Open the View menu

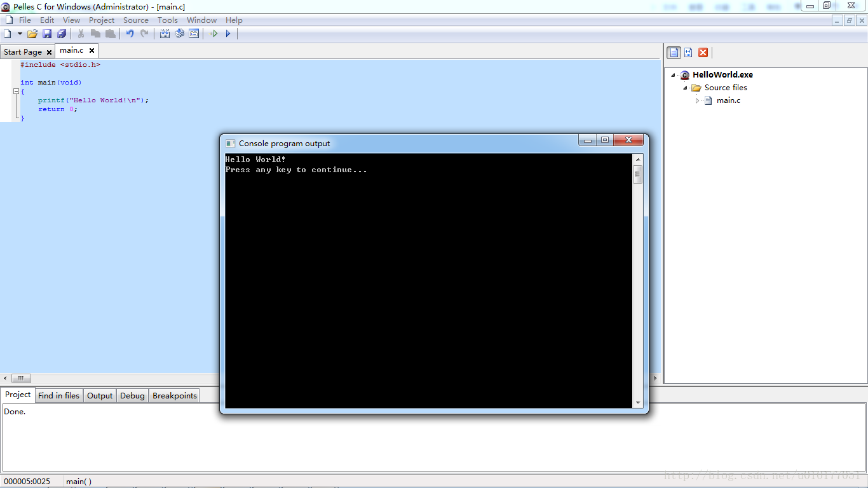click(x=71, y=20)
